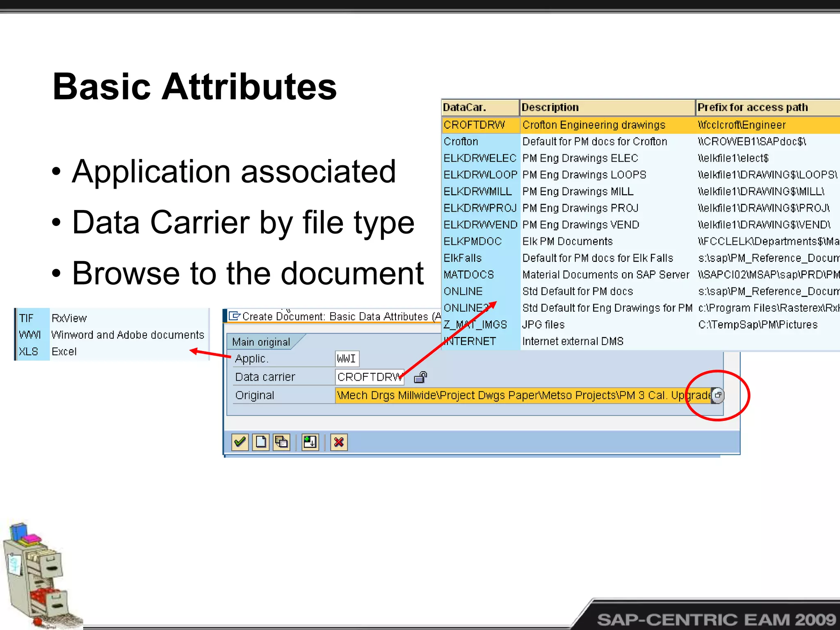This screenshot has height=630, width=840.
Task: Select the INTERNET data carrier entry
Action: pos(481,341)
